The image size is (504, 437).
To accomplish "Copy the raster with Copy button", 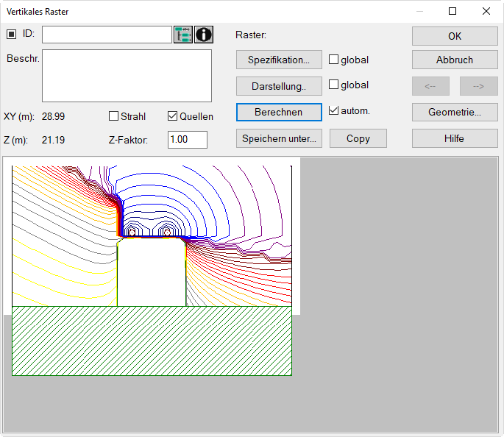I will (358, 138).
